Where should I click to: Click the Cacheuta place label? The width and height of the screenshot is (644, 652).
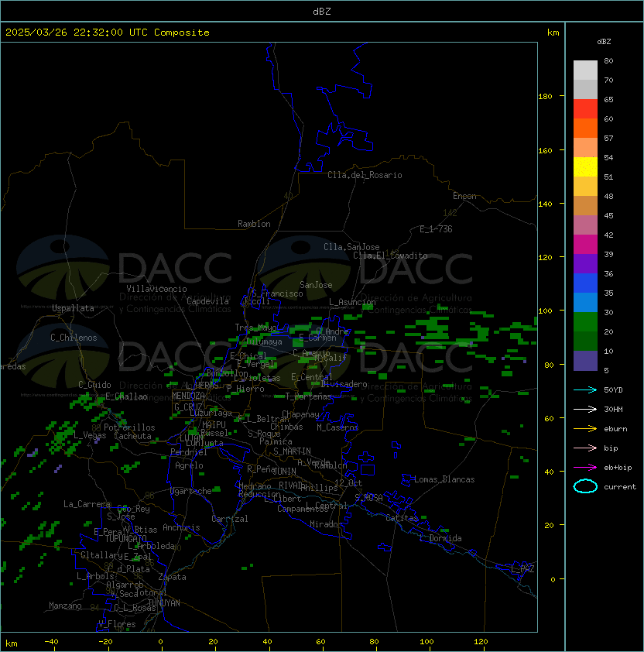click(x=132, y=436)
